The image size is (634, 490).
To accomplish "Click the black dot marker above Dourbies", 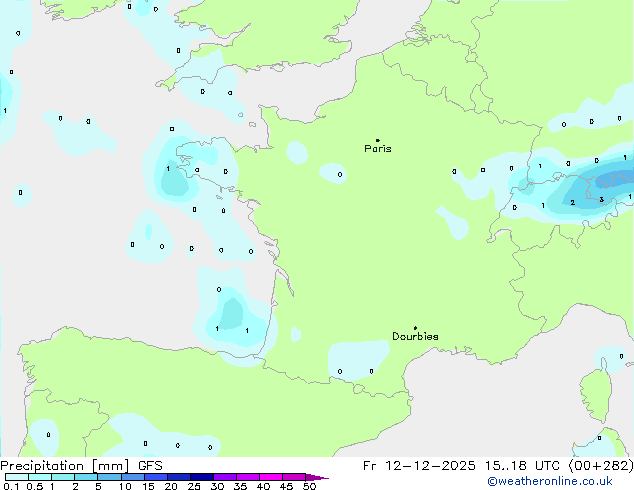I will point(415,328).
